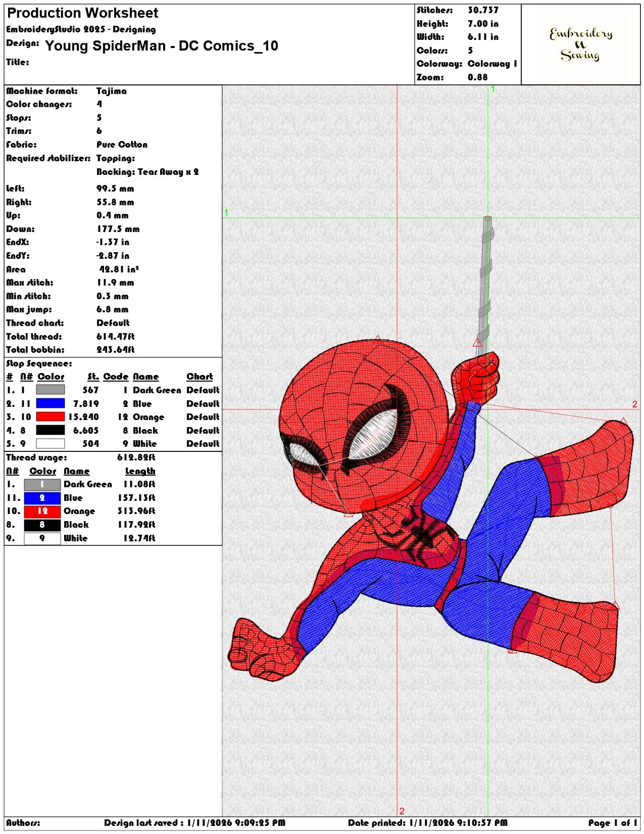Click the Embroidery & Sewing logo
This screenshot has width=644, height=834.
coord(581,44)
